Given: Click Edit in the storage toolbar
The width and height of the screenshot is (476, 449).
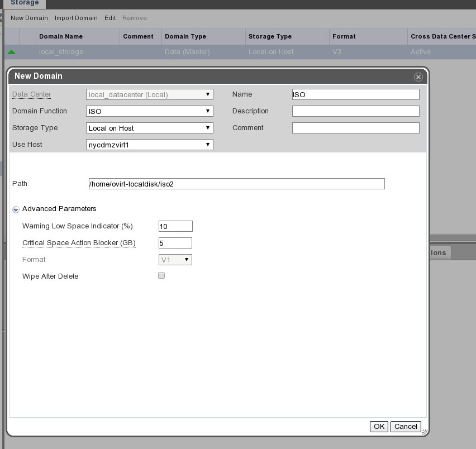Looking at the screenshot, I should tap(110, 18).
